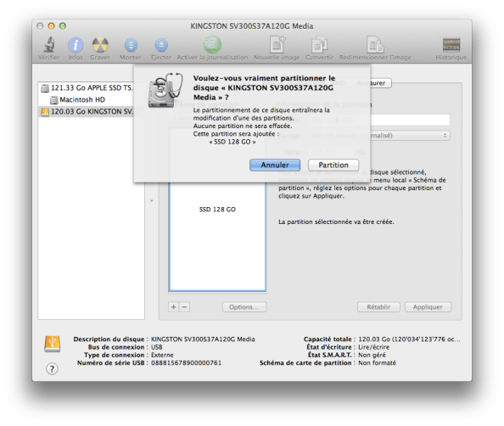The height and width of the screenshot is (426, 504).
Task: Confirm with the Partition button
Action: 333,165
